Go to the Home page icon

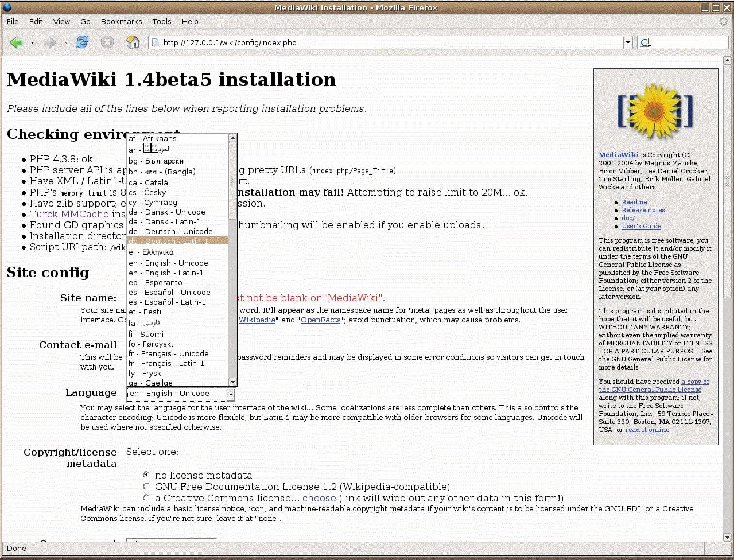coord(133,42)
